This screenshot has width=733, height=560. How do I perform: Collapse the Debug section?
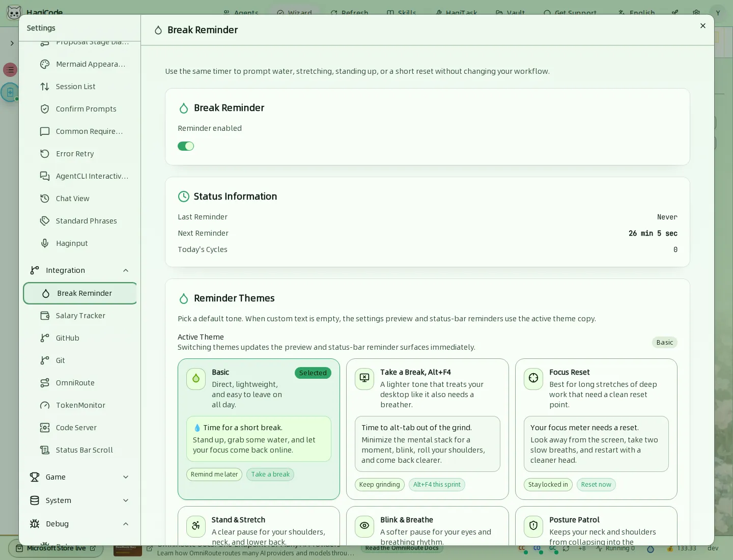(x=80, y=524)
